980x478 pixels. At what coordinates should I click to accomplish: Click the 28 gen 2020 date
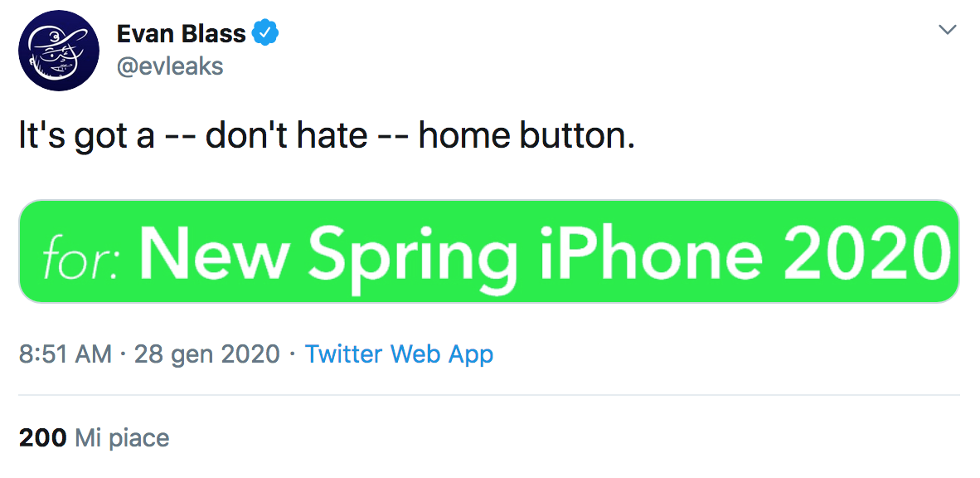(x=206, y=354)
